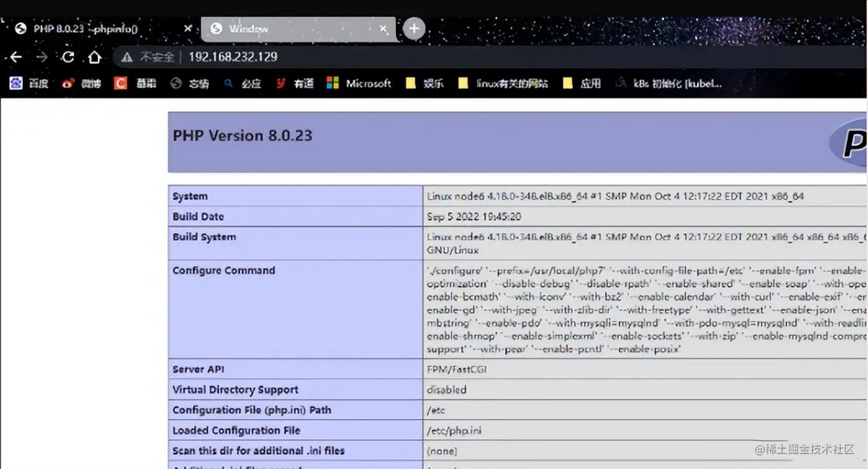Select the Build System row label
The height and width of the screenshot is (469, 868).
(204, 237)
